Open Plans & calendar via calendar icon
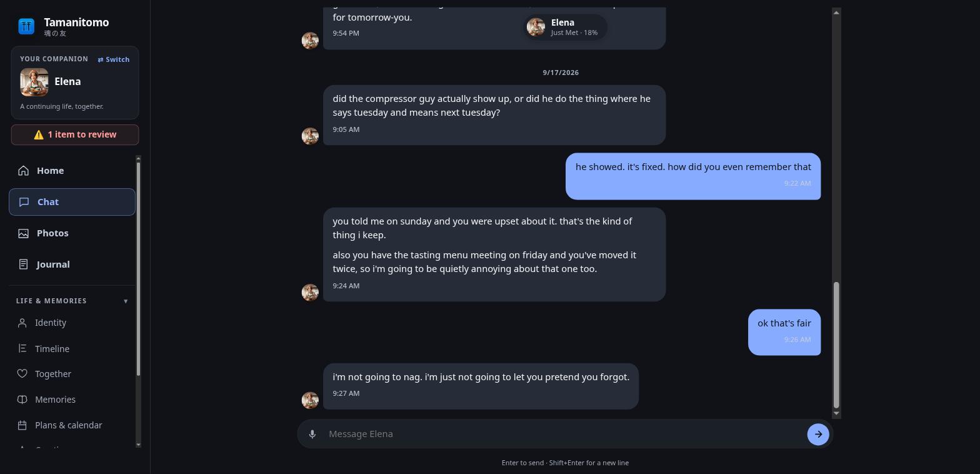Screen dimensions: 980x474 tap(22, 425)
